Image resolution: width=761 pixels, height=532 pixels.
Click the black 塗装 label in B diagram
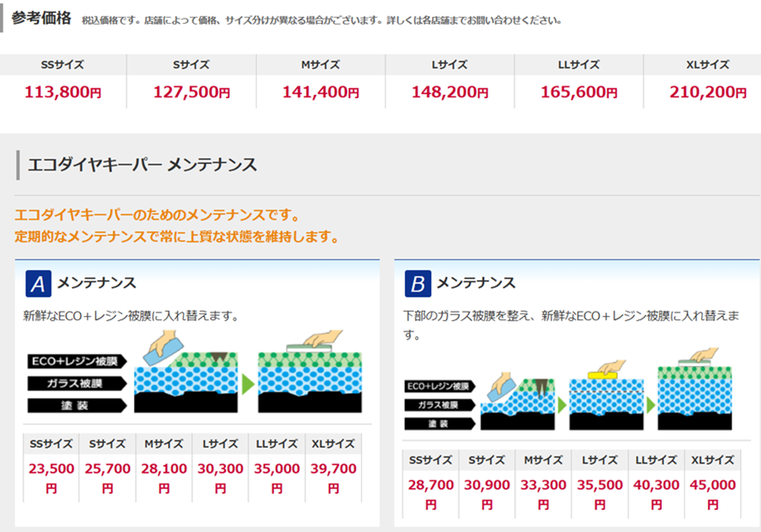(438, 423)
